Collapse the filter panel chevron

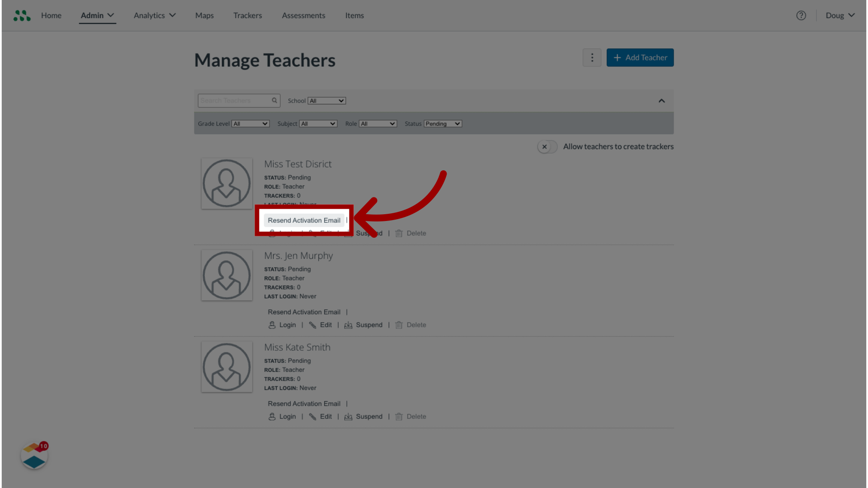tap(662, 101)
